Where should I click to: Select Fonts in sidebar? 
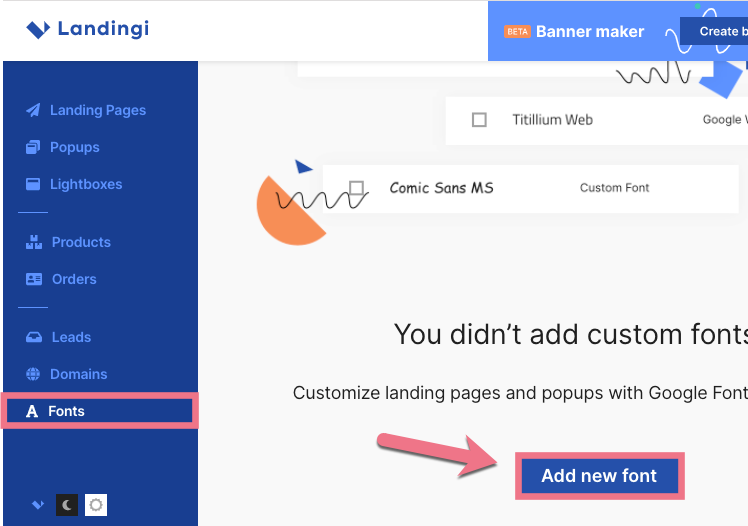[99, 411]
